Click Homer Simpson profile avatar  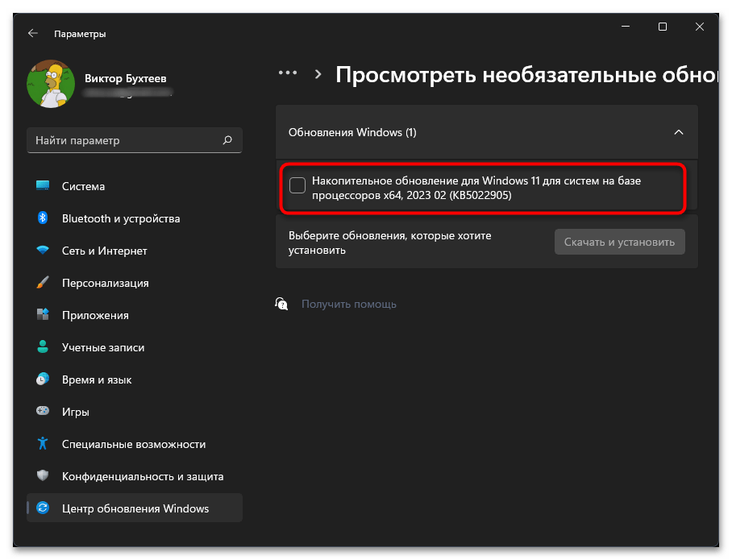tap(51, 84)
